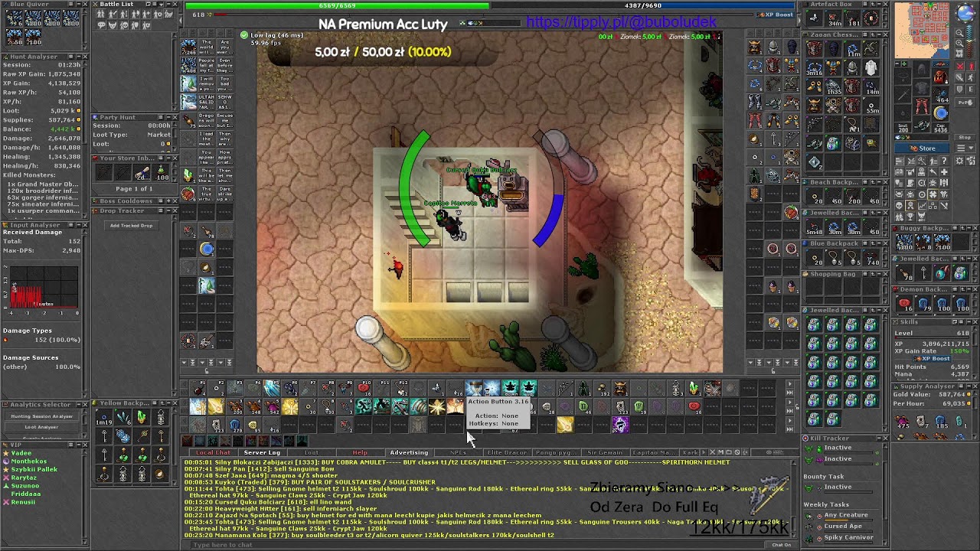Image resolution: width=980 pixels, height=551 pixels.
Task: Open context menu icon of Hunt Analyser
Action: pos(71,57)
